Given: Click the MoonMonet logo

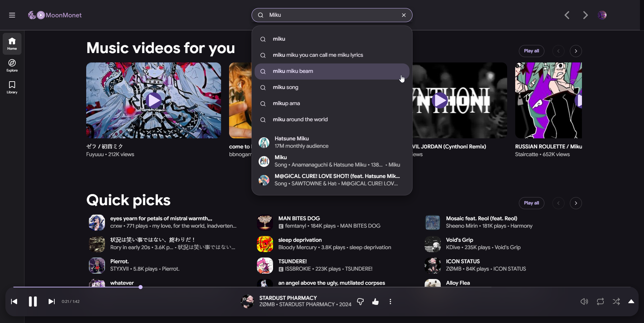Looking at the screenshot, I should pyautogui.click(x=55, y=15).
